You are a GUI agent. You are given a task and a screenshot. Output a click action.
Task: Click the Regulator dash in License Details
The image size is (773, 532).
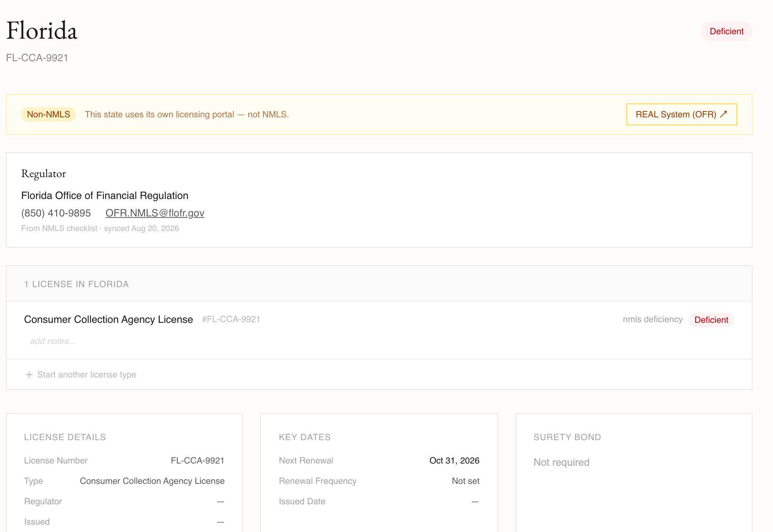coord(221,502)
